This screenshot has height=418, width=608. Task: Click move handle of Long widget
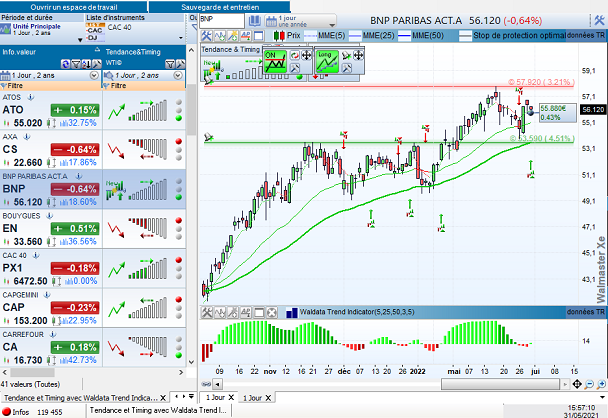click(358, 55)
